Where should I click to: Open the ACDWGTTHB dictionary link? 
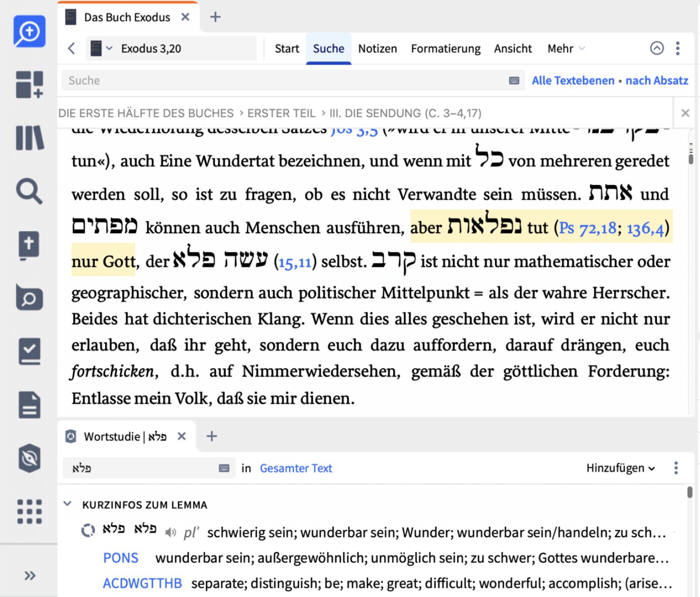pos(142,583)
